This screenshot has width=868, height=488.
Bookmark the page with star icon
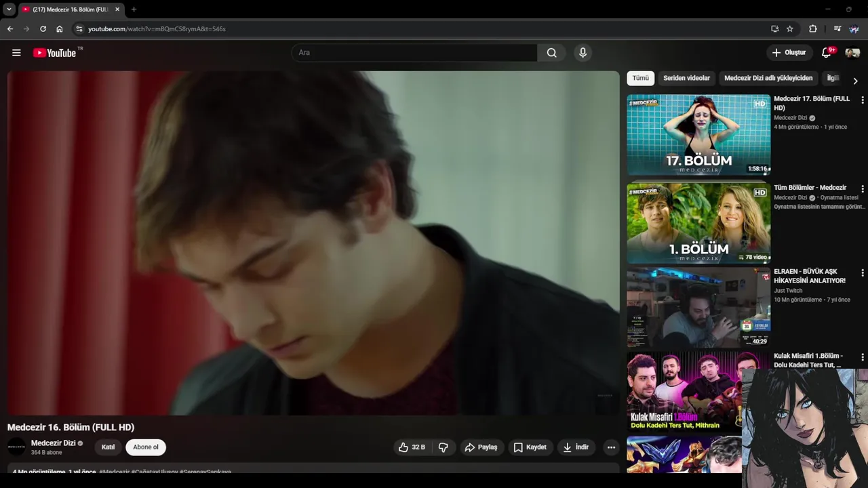(x=790, y=29)
